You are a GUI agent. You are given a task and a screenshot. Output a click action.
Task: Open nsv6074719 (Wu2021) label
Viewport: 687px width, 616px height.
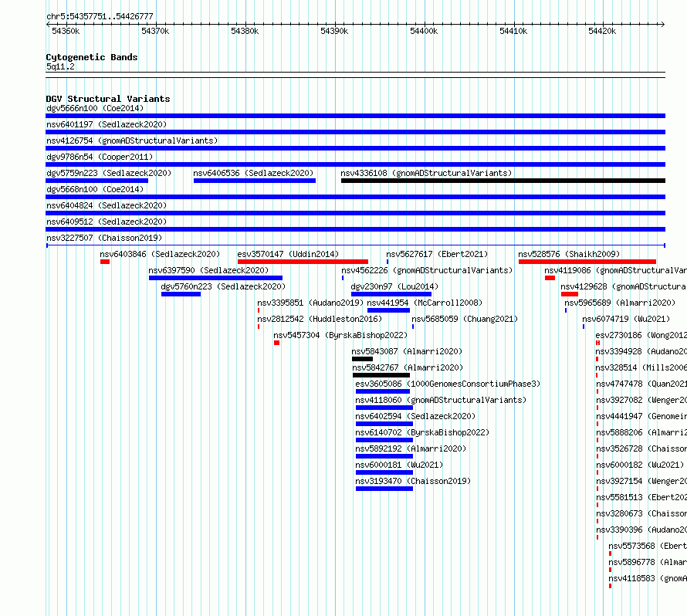pos(626,319)
